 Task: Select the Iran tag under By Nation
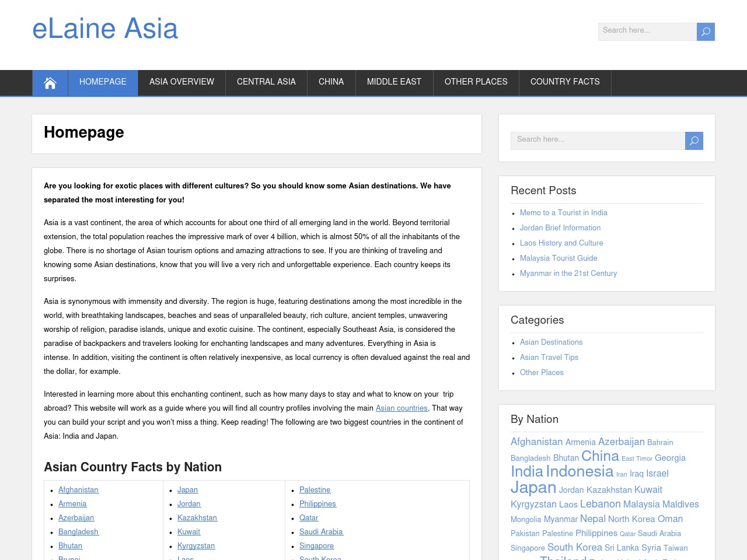[622, 475]
